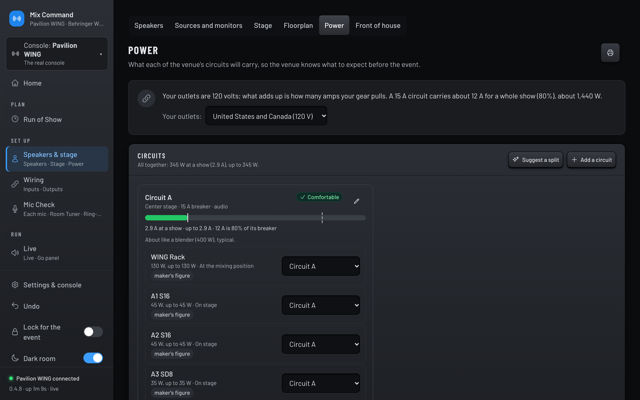Open the circuit dropdown for A2 S16
The width and height of the screenshot is (640, 400).
click(x=321, y=344)
